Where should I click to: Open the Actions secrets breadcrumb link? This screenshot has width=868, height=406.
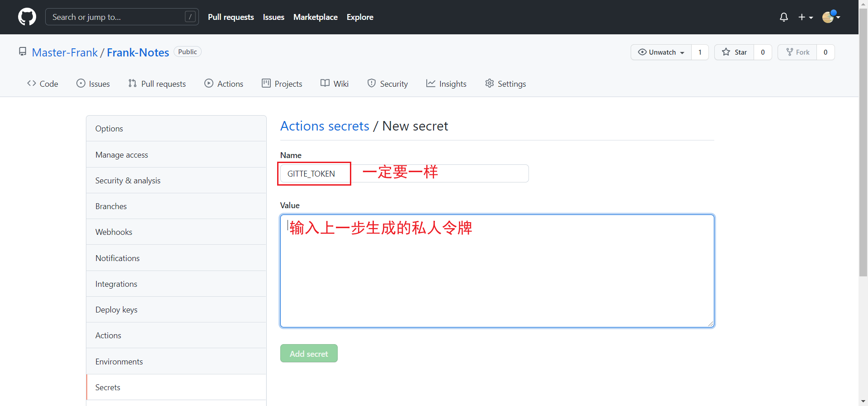coord(325,126)
